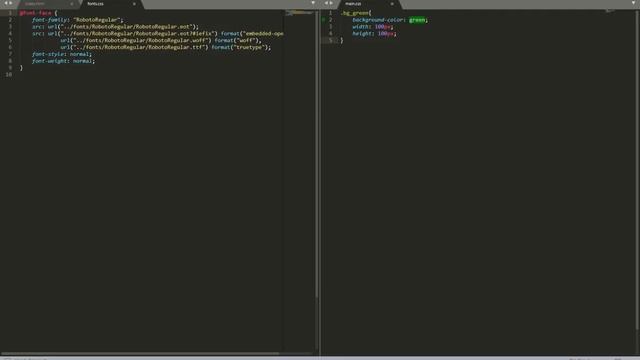Click the background-color property text

pos(378,20)
